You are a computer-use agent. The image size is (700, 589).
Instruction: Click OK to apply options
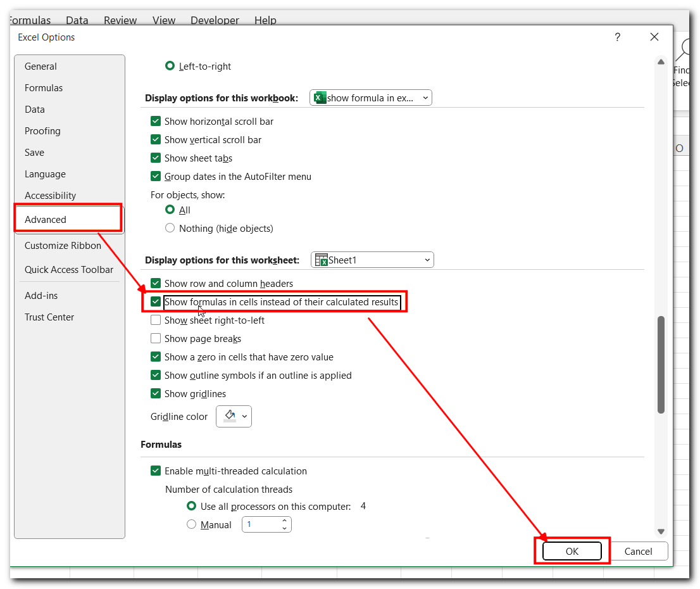[572, 551]
